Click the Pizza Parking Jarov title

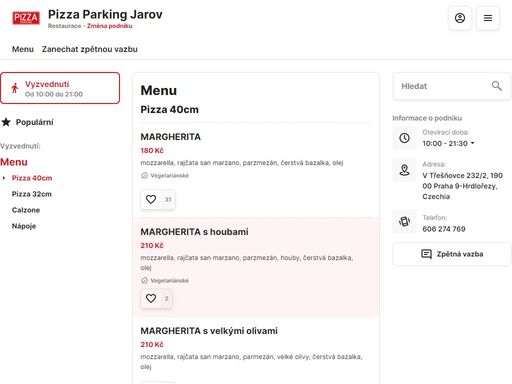pos(105,14)
